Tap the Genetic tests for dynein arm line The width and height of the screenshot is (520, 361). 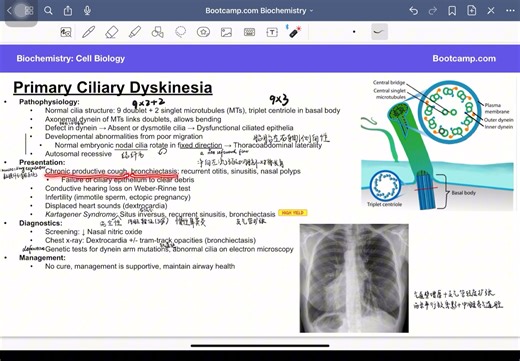pos(169,249)
